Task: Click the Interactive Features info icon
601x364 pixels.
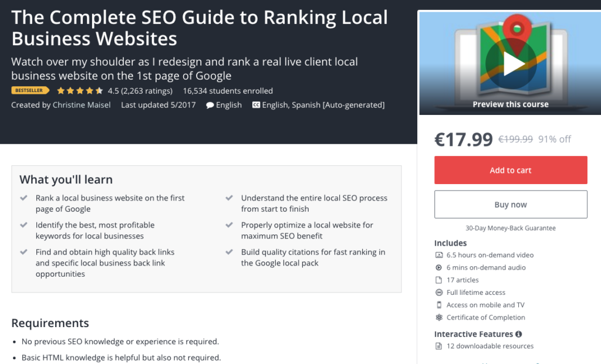Action: (x=519, y=334)
